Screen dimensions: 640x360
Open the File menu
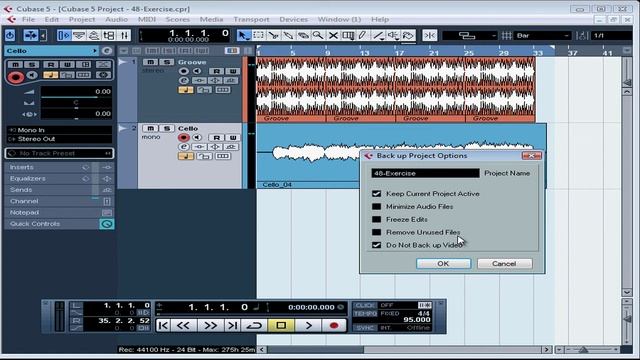coord(28,19)
